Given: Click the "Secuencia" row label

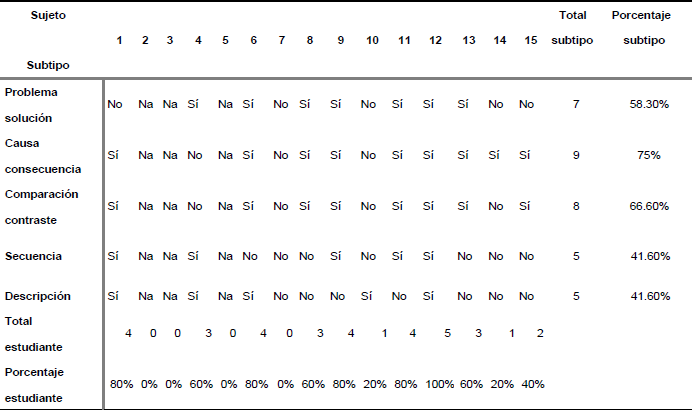Looking at the screenshot, I should click(33, 256).
